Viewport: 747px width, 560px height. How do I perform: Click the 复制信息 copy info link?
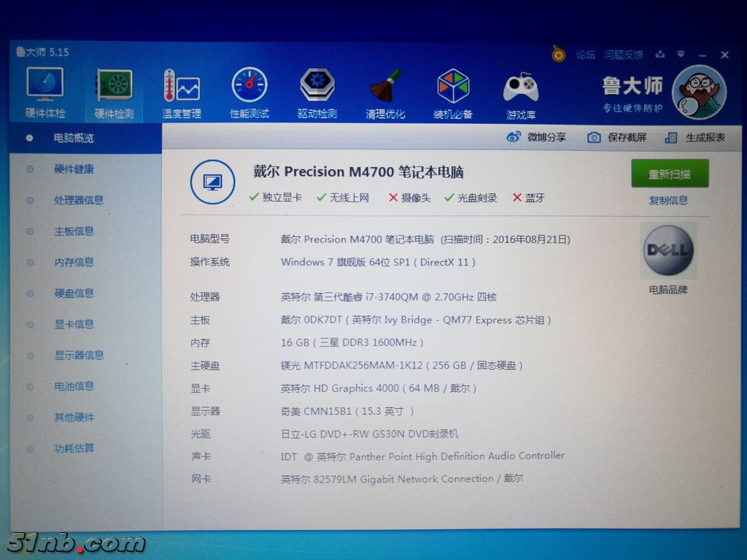pos(667,200)
